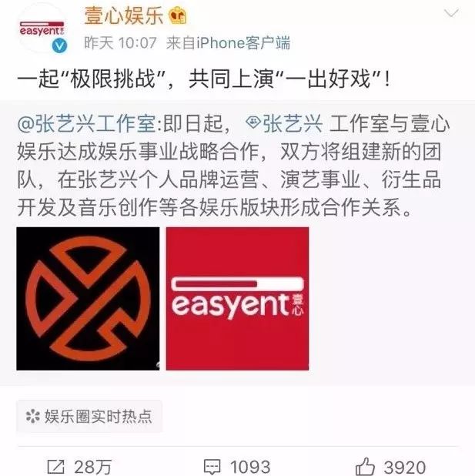Tap the repost share icon
This screenshot has height=476, width=475.
pyautogui.click(x=56, y=467)
